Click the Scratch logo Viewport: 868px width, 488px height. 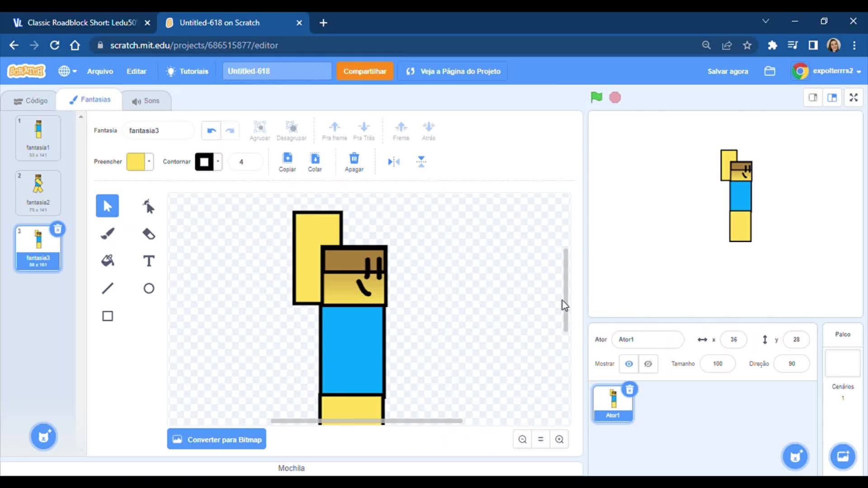pos(26,71)
